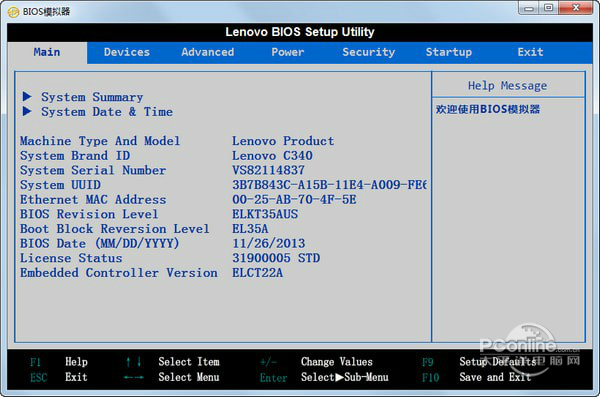
Task: Go to the Power tab
Action: (x=288, y=52)
